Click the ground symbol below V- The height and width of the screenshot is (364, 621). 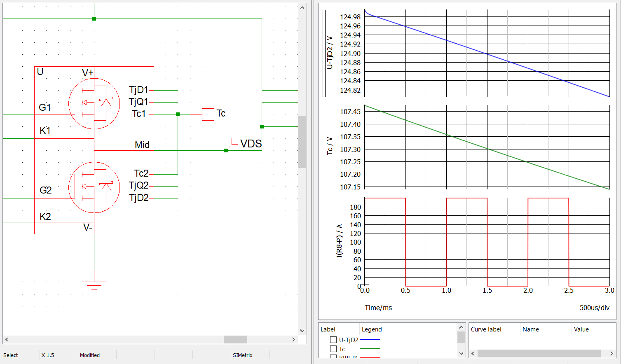pyautogui.click(x=94, y=285)
